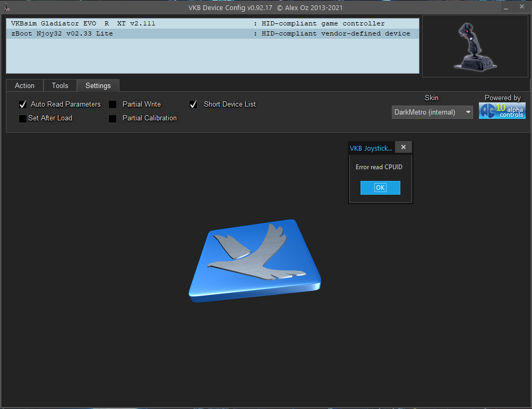
Task: Close the VKB Joystick error dialog
Action: point(404,147)
